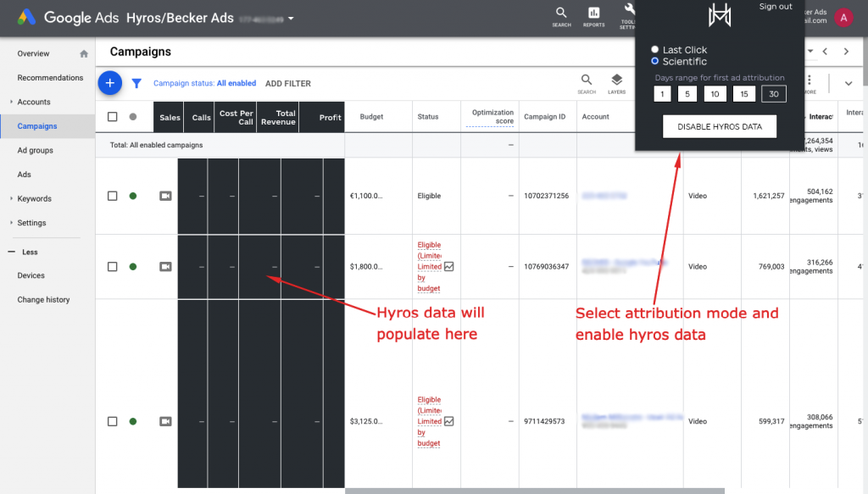Go to next date range arrow
The height and width of the screenshot is (494, 868).
coord(846,52)
